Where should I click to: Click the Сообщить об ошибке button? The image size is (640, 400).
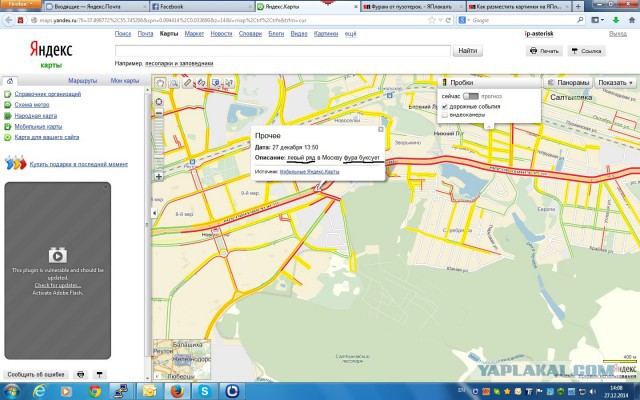tap(36, 375)
